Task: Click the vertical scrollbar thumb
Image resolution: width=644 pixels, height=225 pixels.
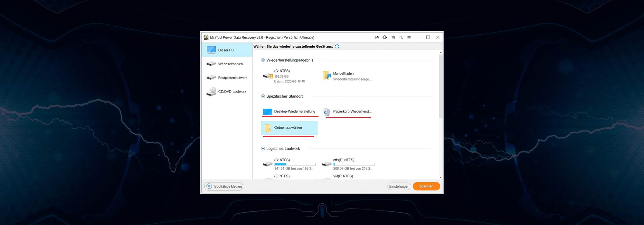Action: 441,86
